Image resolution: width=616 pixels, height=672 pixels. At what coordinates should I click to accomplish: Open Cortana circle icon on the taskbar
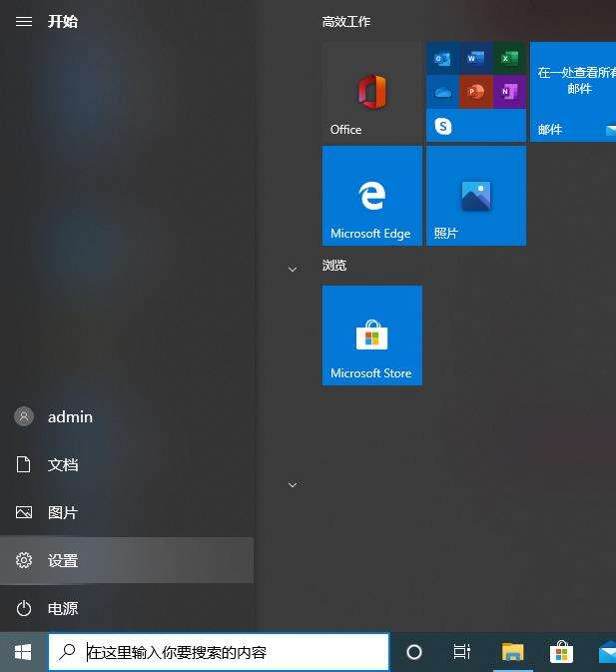click(413, 652)
